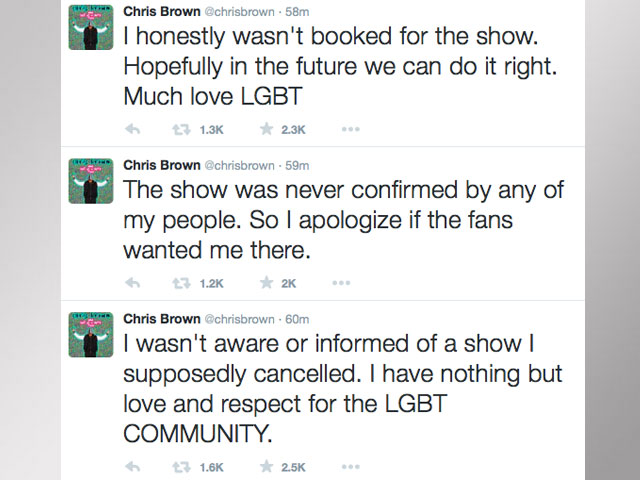Open more options on the 58m tweet

tap(351, 129)
